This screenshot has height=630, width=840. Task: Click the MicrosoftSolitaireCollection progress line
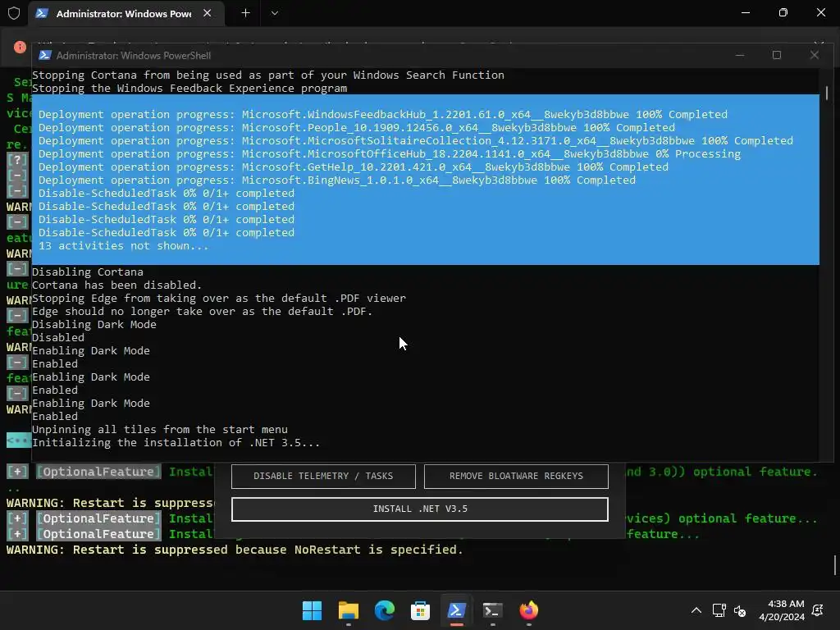(x=416, y=141)
